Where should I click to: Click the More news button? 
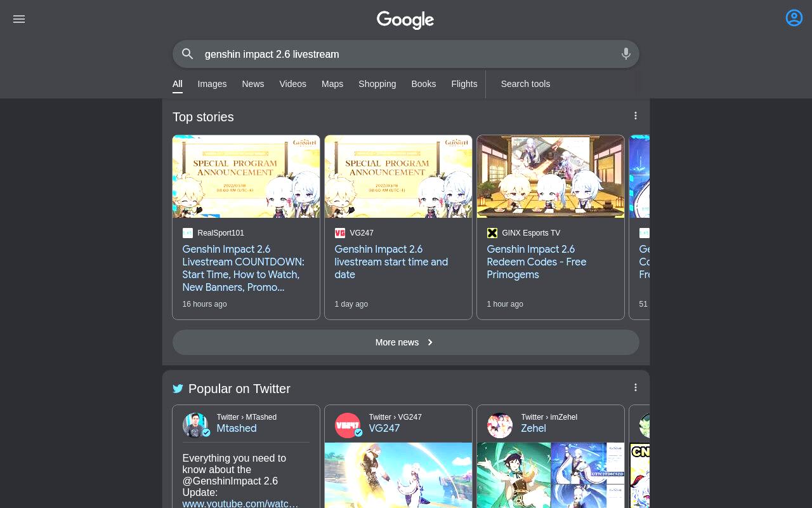406,342
